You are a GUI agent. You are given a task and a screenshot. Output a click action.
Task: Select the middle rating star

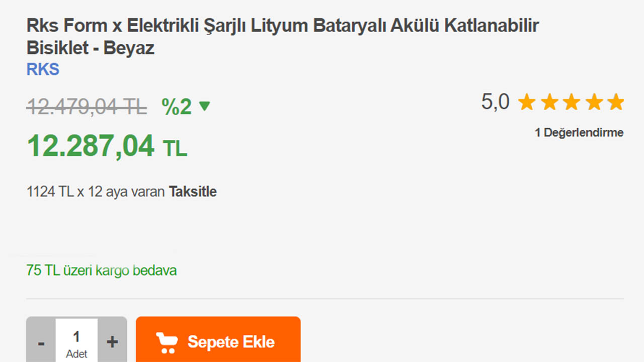click(x=572, y=102)
